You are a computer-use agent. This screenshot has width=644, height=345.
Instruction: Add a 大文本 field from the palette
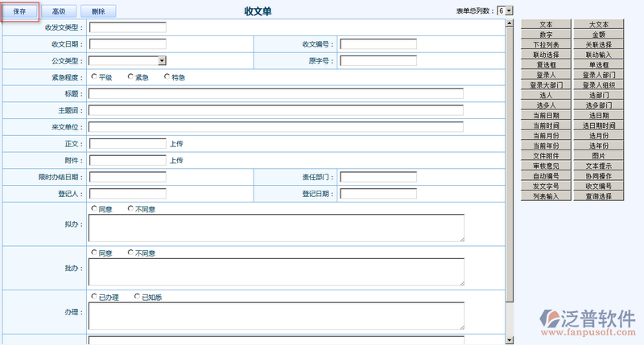tap(598, 25)
